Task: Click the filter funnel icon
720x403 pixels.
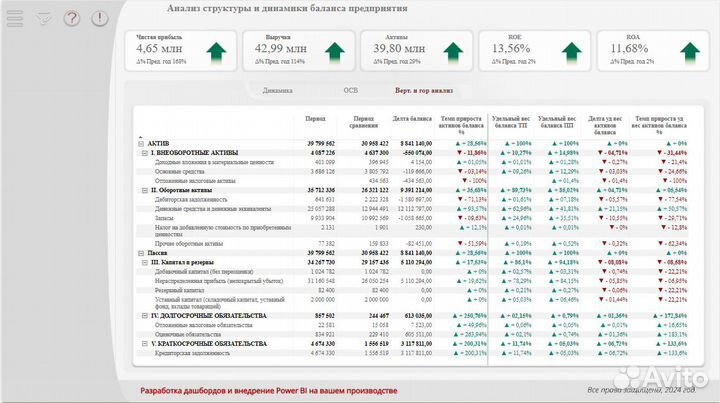Action: [43, 18]
